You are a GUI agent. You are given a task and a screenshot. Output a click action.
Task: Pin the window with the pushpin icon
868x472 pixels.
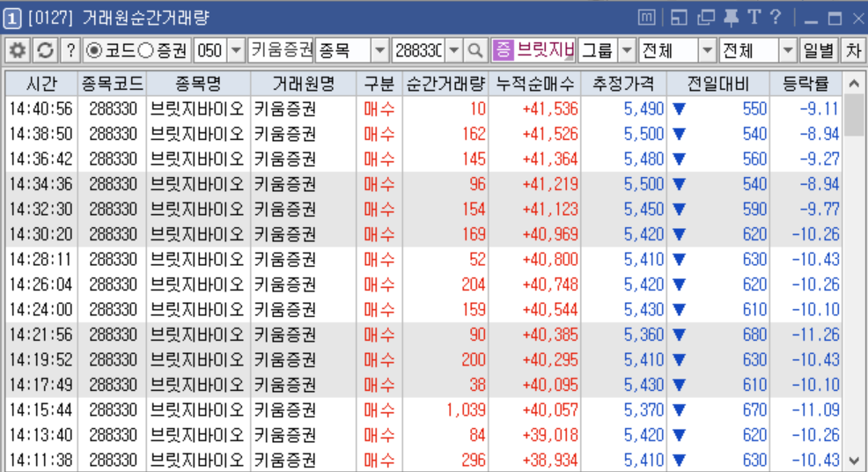point(731,18)
